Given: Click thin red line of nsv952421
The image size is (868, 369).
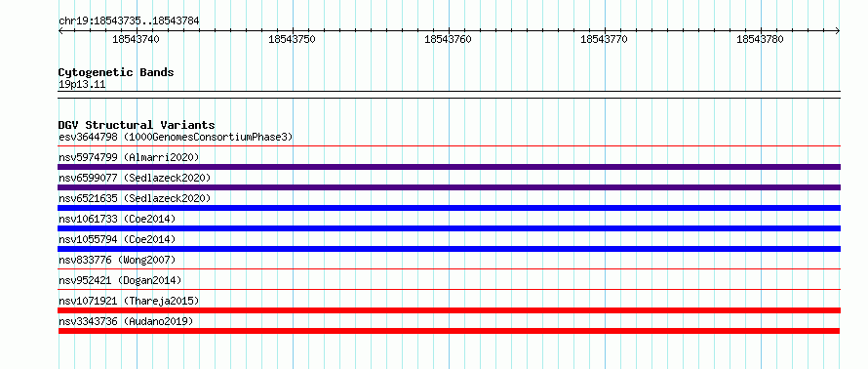Looking at the screenshot, I should point(449,290).
